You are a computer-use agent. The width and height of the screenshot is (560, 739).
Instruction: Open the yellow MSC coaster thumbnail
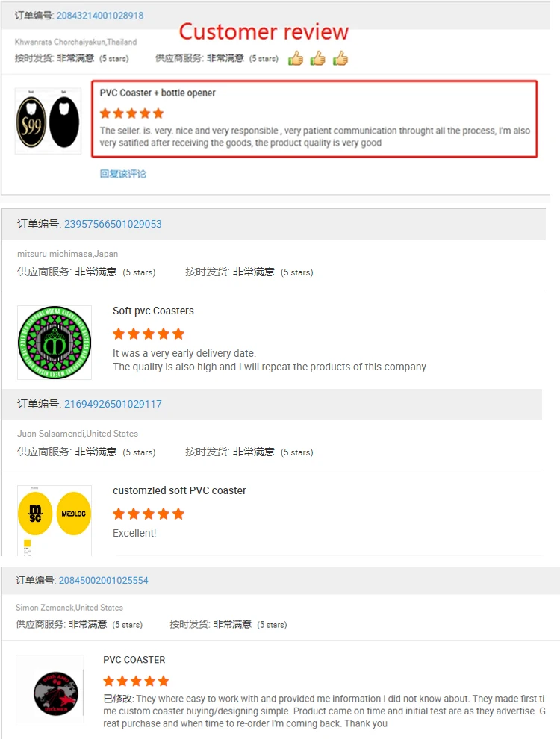(x=55, y=520)
